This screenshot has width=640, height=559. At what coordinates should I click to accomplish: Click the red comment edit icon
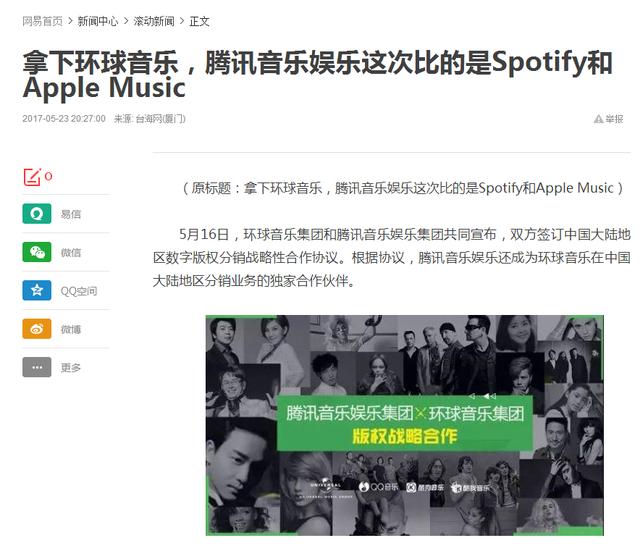click(32, 177)
